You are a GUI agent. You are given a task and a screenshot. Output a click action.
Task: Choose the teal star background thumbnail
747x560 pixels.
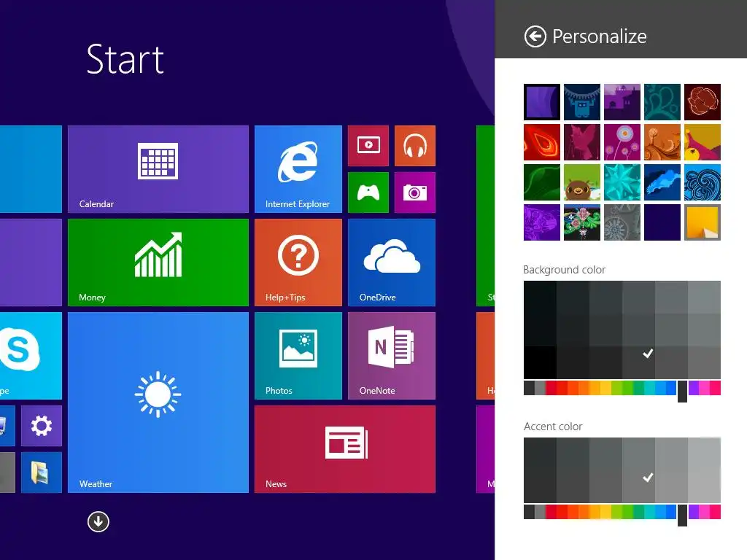pyautogui.click(x=622, y=182)
